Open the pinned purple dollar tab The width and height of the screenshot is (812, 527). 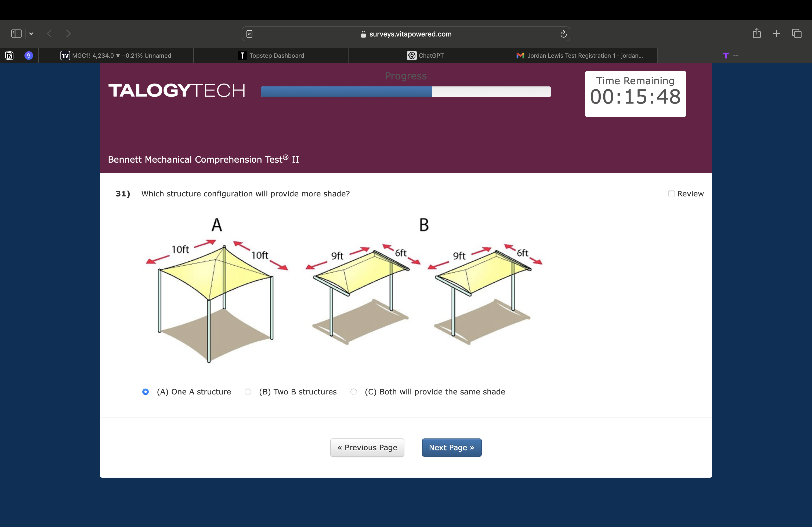(x=29, y=56)
